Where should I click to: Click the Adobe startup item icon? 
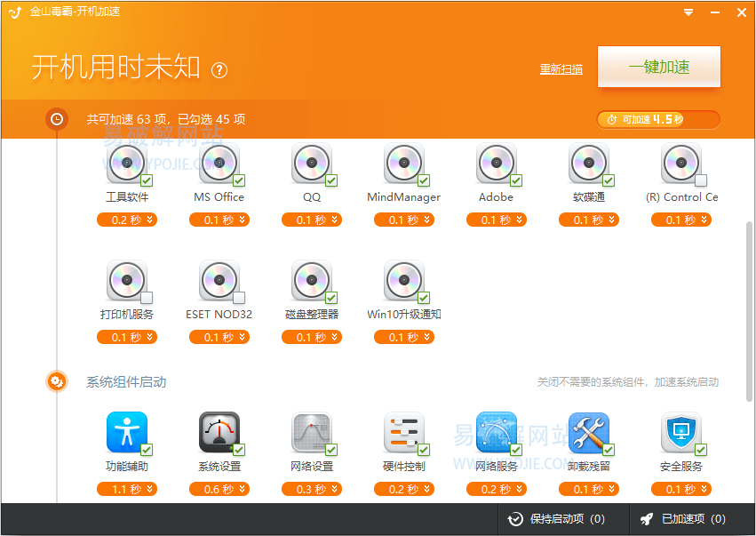click(x=497, y=163)
